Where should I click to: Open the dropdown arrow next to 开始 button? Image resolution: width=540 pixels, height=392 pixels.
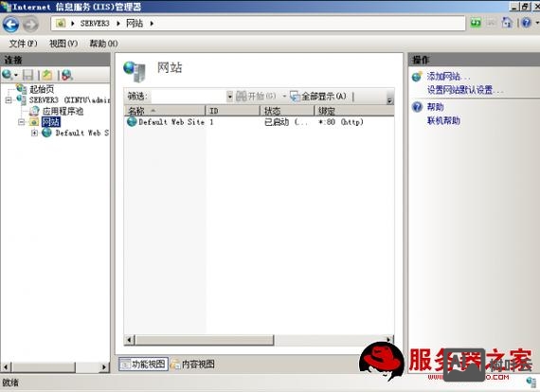click(x=284, y=97)
